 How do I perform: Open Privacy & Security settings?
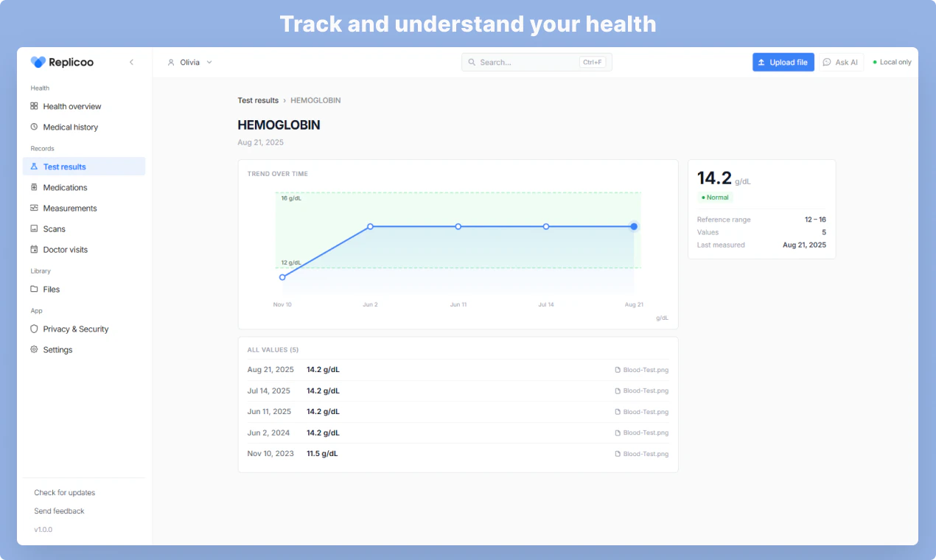(84, 329)
